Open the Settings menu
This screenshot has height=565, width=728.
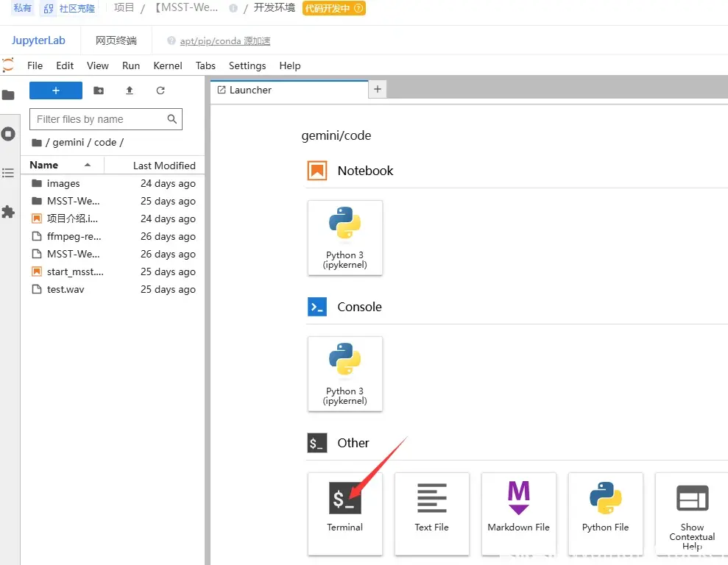[247, 66]
